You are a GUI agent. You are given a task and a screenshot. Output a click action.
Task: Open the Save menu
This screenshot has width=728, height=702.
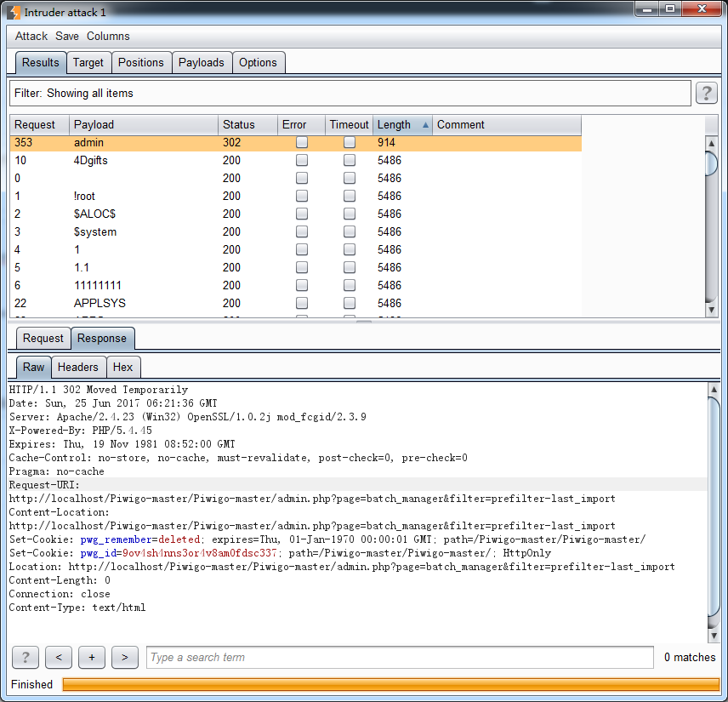click(67, 37)
